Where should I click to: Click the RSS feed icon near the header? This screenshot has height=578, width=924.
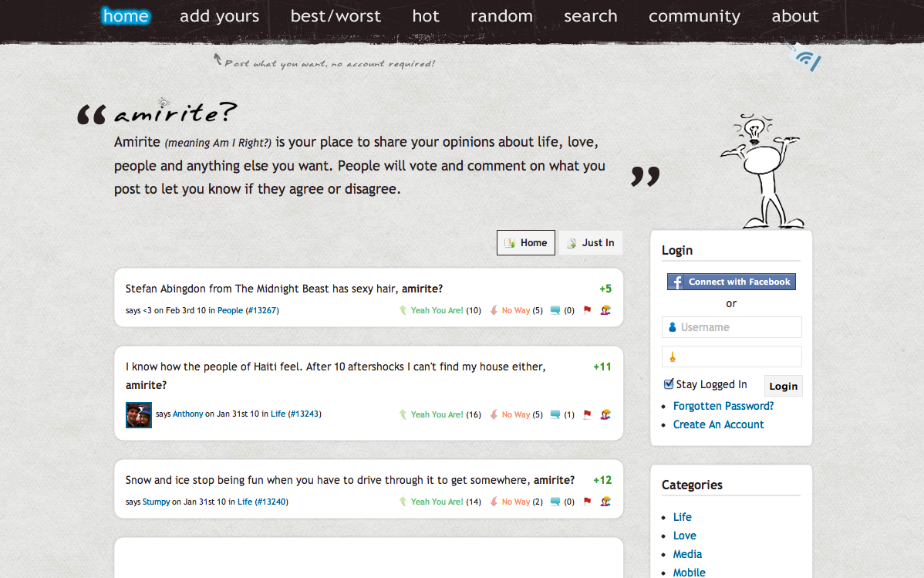807,59
